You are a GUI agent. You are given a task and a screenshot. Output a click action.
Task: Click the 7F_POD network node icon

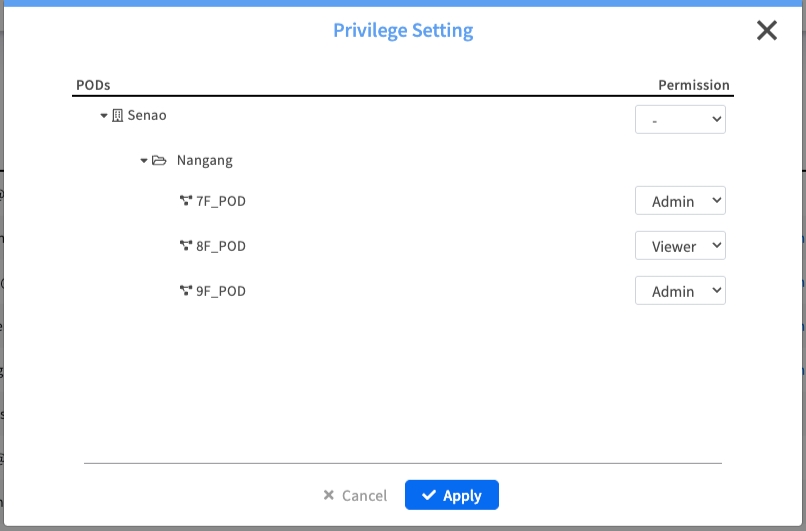pyautogui.click(x=185, y=201)
